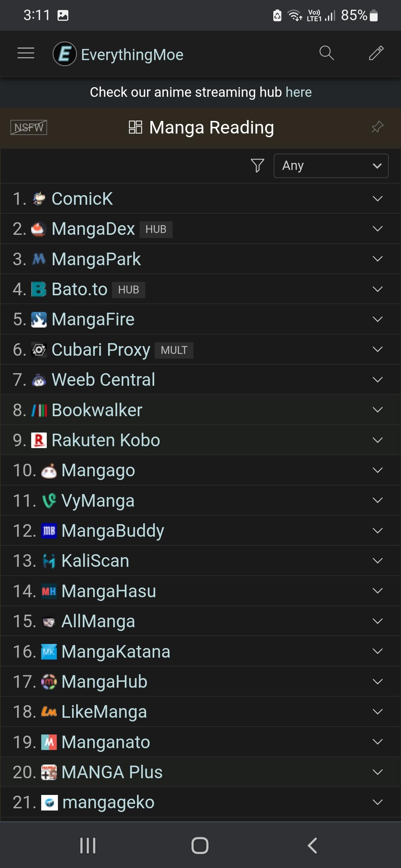
Task: Tap the HUB tag beside MangaDex
Action: coord(156,230)
